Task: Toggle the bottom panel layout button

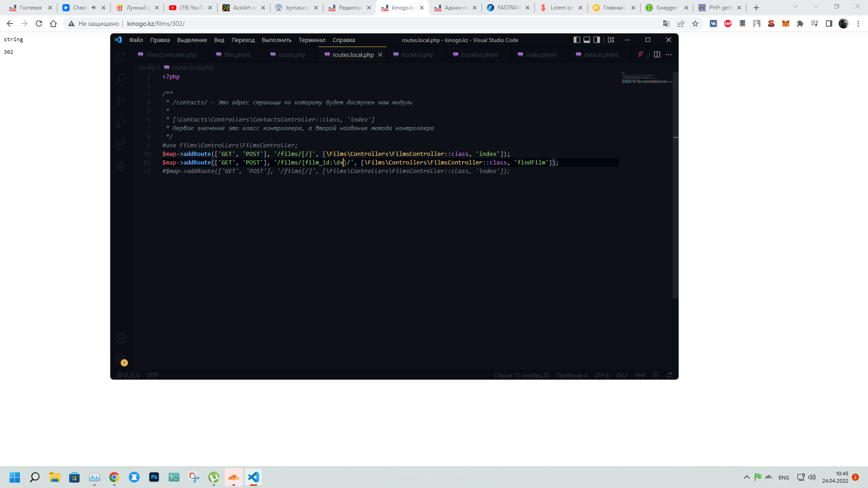Action: click(587, 40)
